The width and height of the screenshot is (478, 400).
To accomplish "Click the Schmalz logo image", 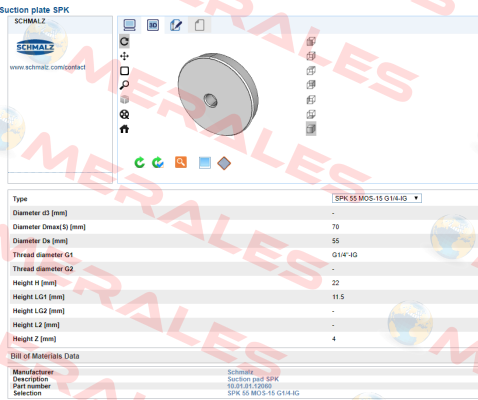I will coord(35,47).
